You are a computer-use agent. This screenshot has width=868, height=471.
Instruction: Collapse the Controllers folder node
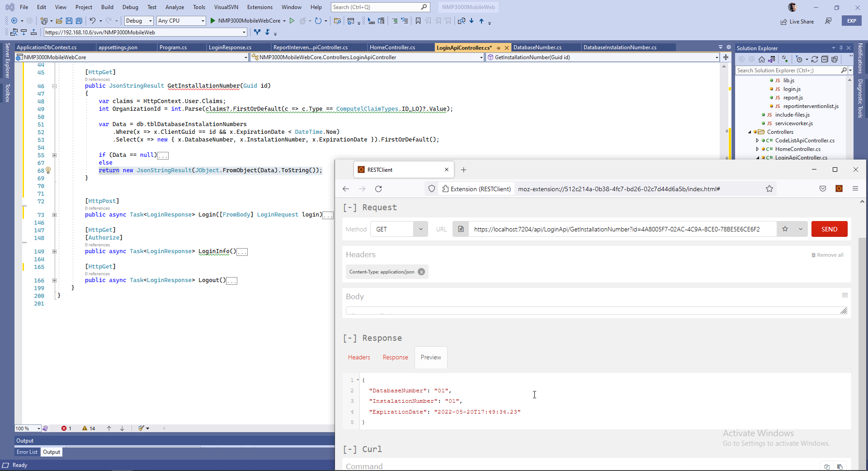[750, 132]
